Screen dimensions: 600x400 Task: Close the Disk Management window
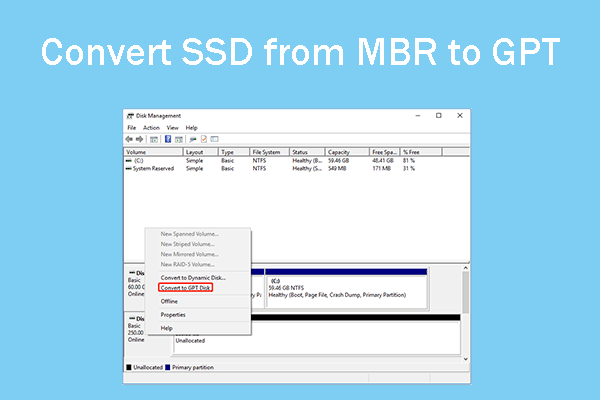(x=460, y=116)
